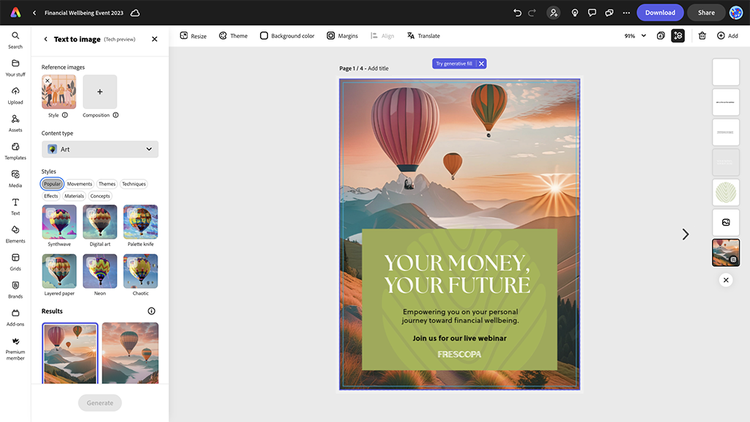
Task: Delete page using the trash icon
Action: tap(702, 36)
